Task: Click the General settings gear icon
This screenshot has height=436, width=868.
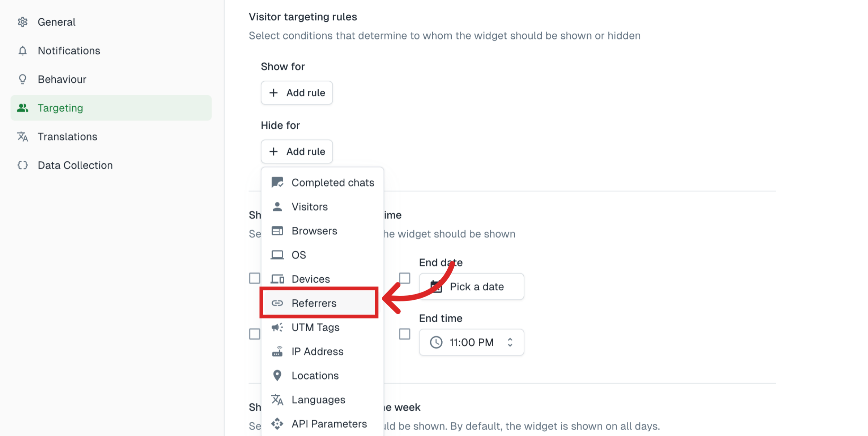Action: coord(22,22)
